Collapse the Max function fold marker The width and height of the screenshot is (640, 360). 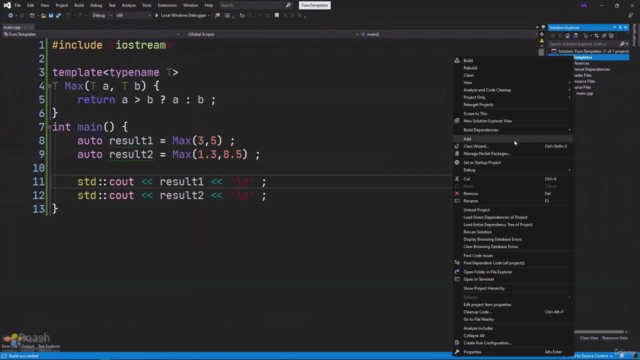[50, 86]
